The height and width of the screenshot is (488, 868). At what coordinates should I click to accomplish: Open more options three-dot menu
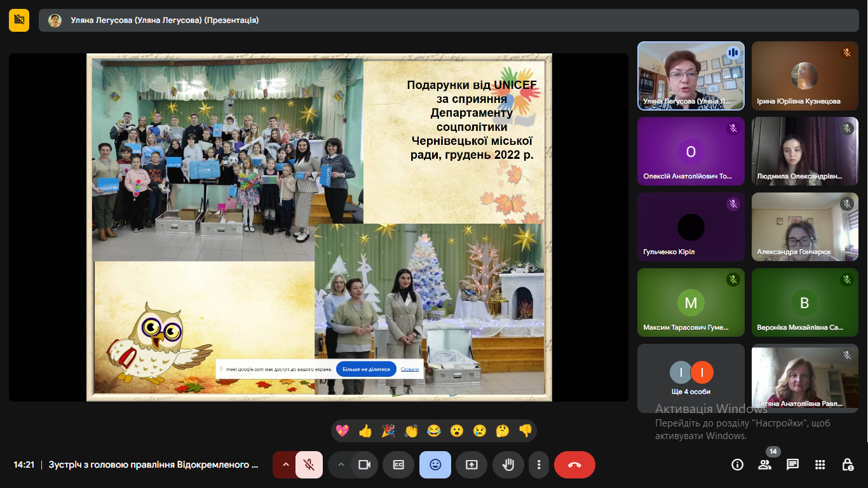(539, 464)
